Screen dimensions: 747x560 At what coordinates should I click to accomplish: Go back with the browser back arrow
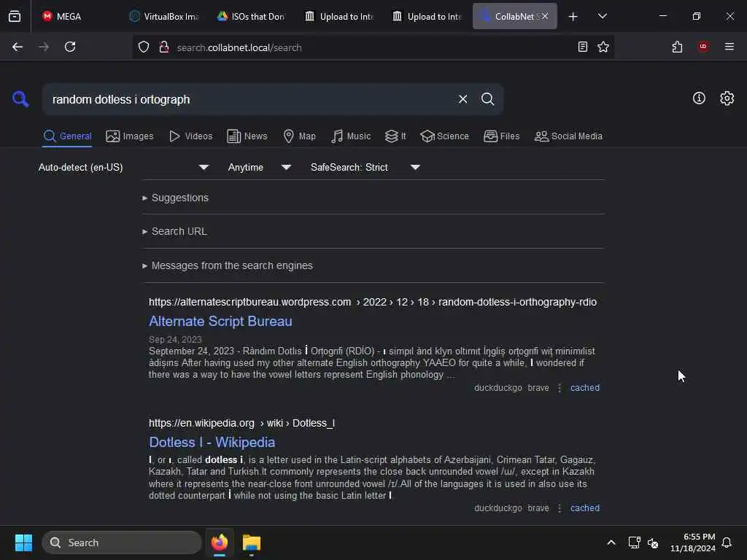pyautogui.click(x=18, y=47)
